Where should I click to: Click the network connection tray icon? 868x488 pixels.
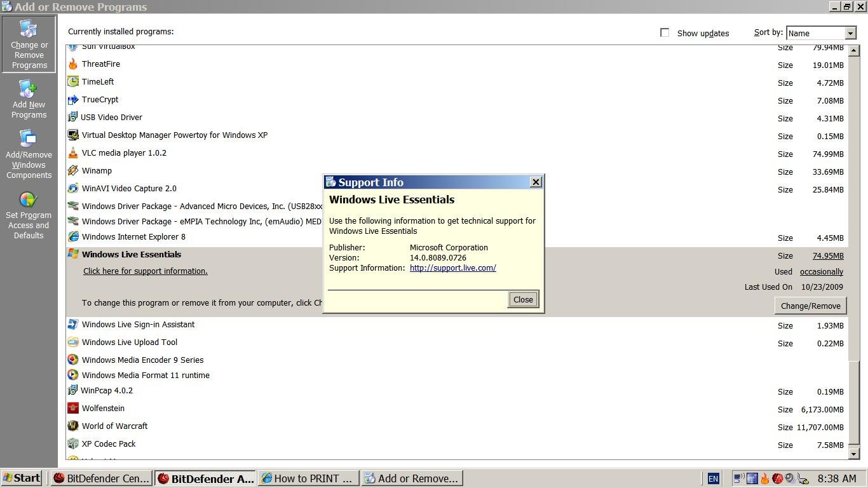(x=739, y=478)
